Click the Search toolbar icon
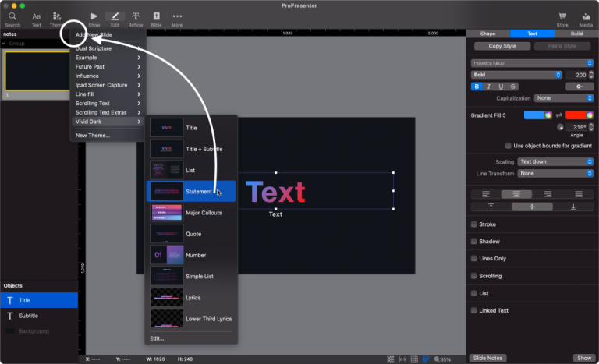This screenshot has height=364, width=599. (12, 19)
